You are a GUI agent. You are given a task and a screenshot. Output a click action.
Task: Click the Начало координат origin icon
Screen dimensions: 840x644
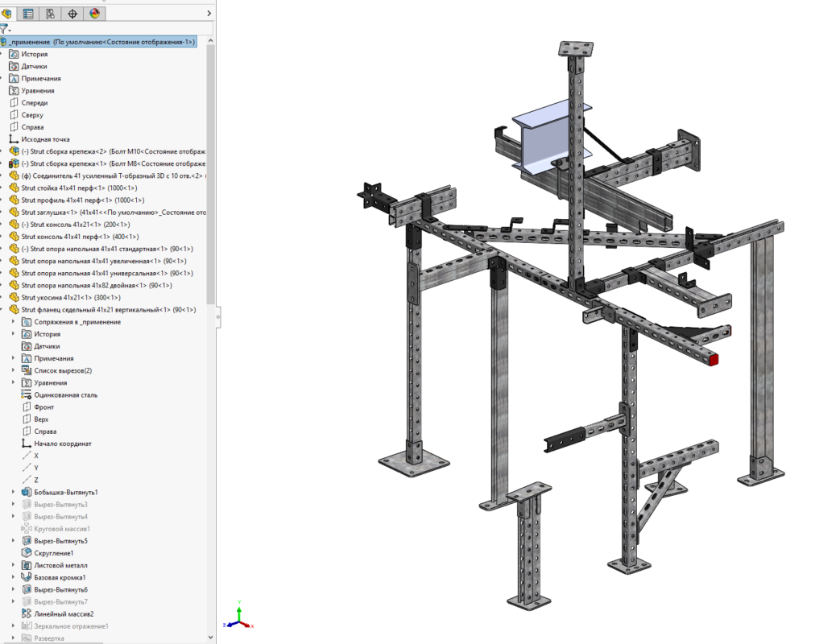(27, 444)
